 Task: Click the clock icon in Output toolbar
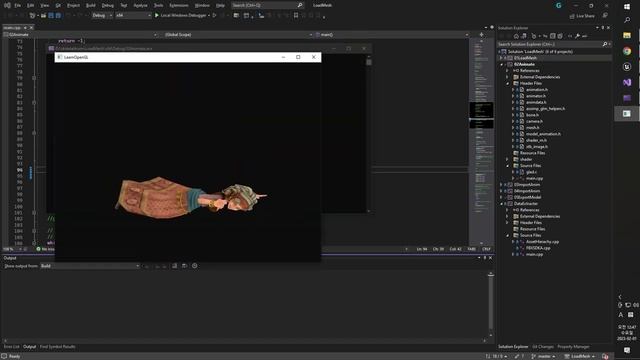(195, 266)
